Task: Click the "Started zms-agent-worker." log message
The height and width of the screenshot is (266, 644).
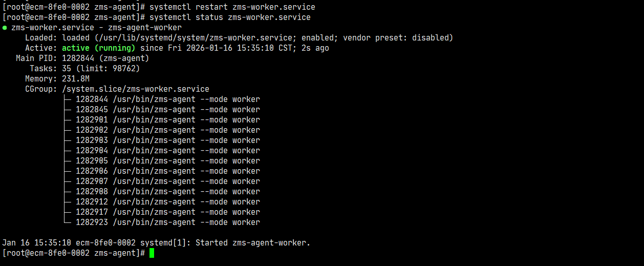Action: pos(253,243)
